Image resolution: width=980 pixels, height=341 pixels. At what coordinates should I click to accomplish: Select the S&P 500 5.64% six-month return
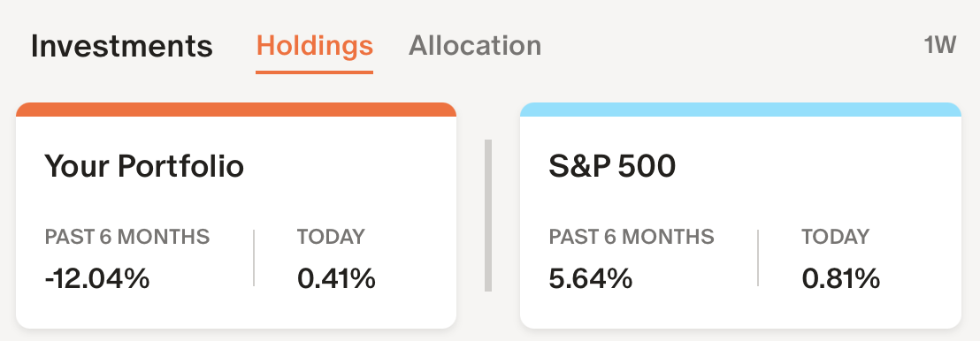coord(591,278)
